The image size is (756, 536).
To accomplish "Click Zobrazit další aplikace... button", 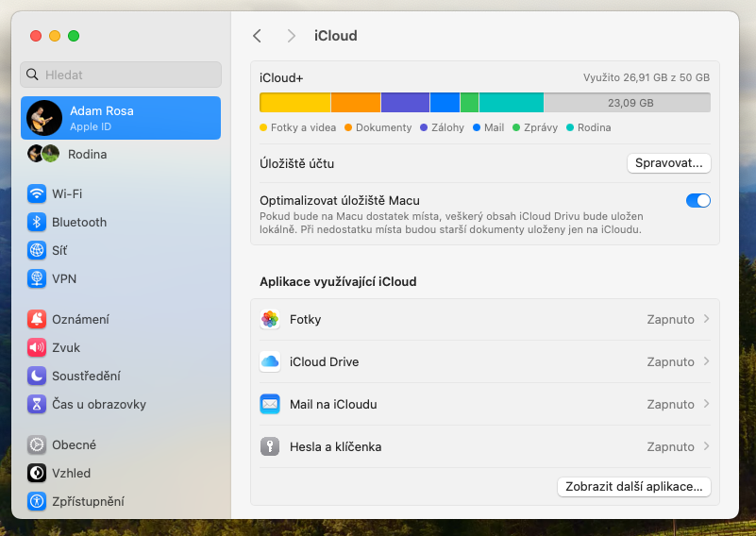I will pyautogui.click(x=633, y=487).
